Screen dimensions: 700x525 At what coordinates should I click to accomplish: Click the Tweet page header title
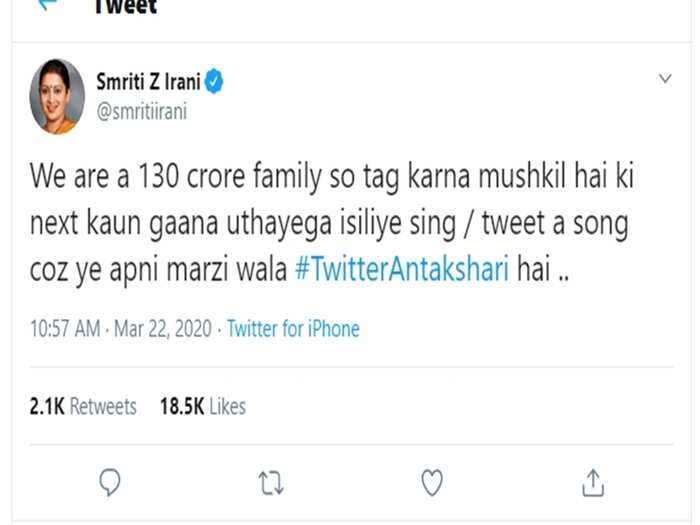(125, 7)
